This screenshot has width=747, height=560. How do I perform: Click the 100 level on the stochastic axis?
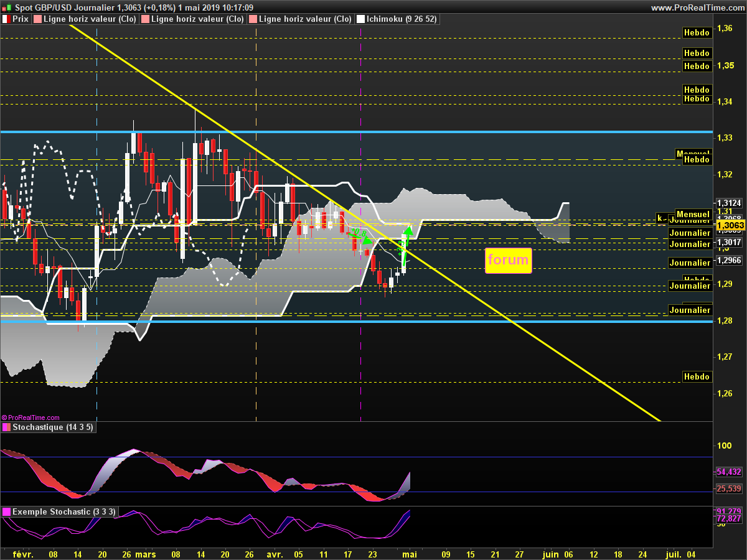pyautogui.click(x=724, y=446)
